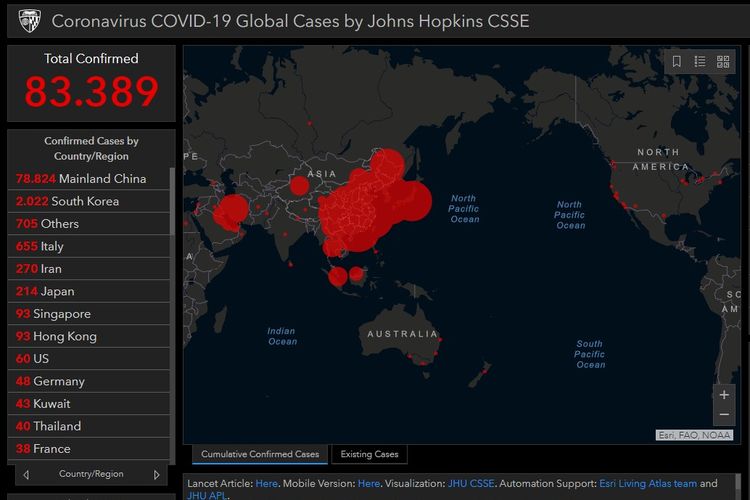Image resolution: width=750 pixels, height=500 pixels.
Task: Click the red circle over Singapore region
Action: [x=338, y=276]
